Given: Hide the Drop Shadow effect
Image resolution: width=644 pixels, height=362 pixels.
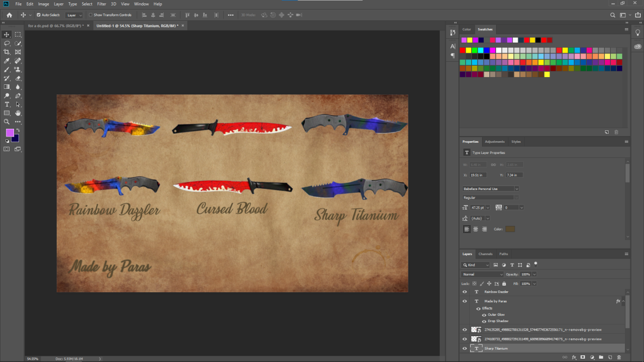Looking at the screenshot, I should click(484, 322).
